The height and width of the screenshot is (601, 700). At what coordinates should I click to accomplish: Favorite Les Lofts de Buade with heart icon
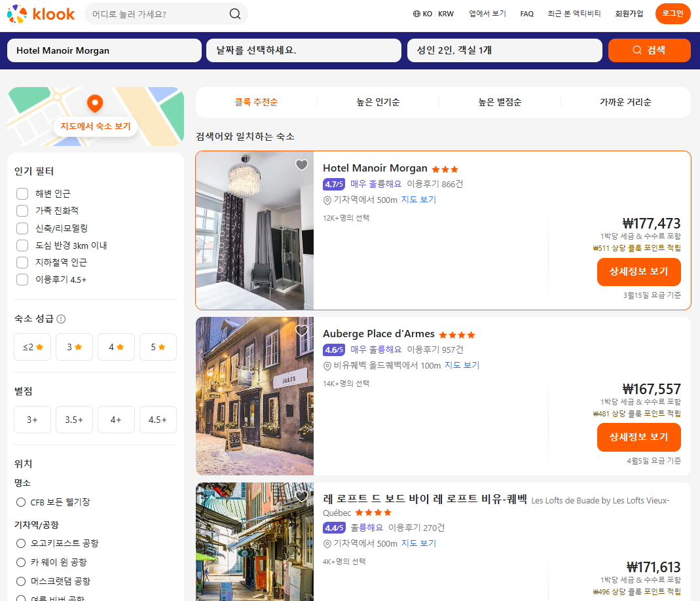point(302,495)
